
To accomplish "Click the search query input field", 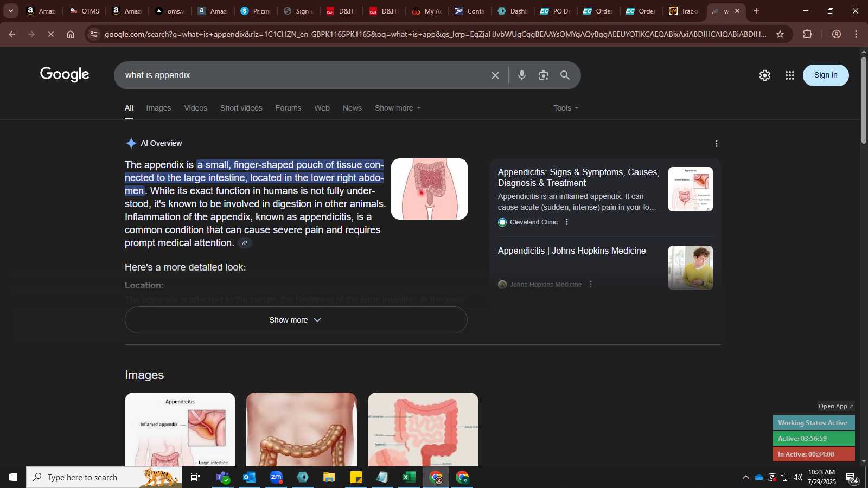I will click(x=304, y=75).
